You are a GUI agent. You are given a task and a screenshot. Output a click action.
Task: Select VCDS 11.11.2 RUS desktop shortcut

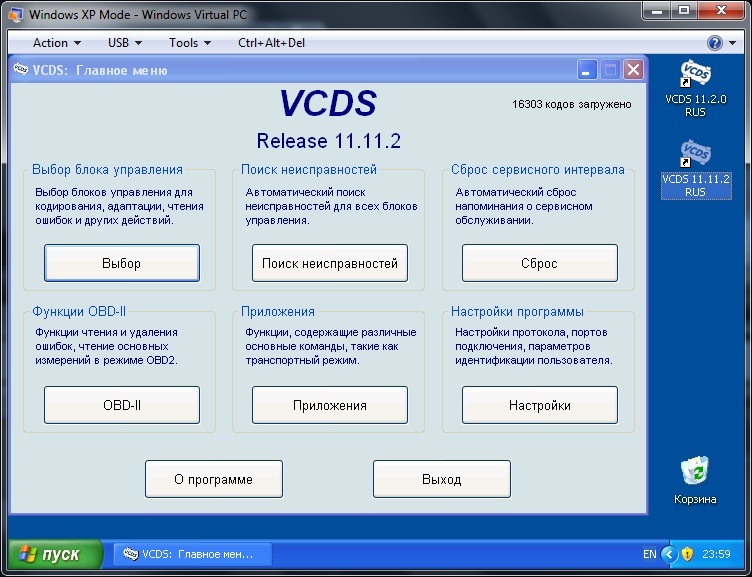click(695, 168)
